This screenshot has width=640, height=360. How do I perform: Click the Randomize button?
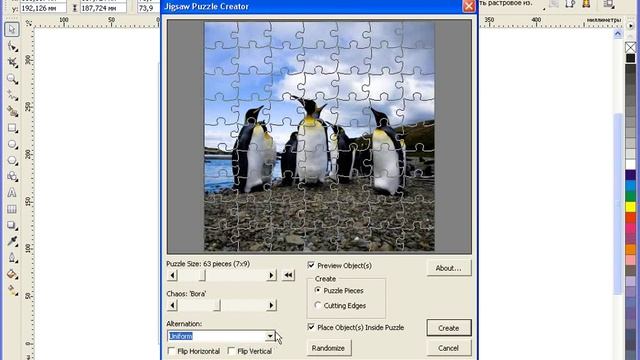[329, 348]
